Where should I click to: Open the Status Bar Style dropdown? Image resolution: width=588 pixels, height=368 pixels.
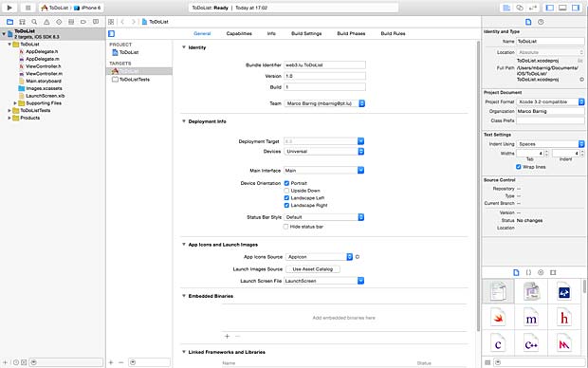point(324,217)
